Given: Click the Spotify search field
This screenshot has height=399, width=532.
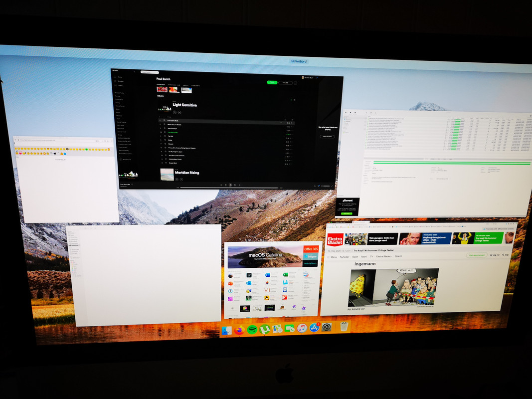Looking at the screenshot, I should [150, 72].
